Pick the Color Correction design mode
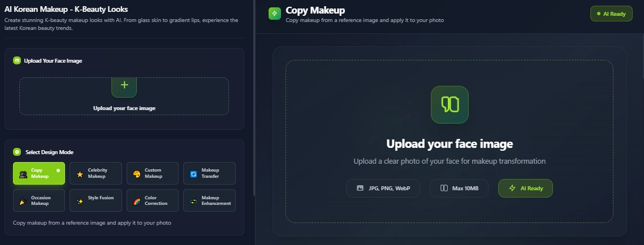 pos(153,200)
